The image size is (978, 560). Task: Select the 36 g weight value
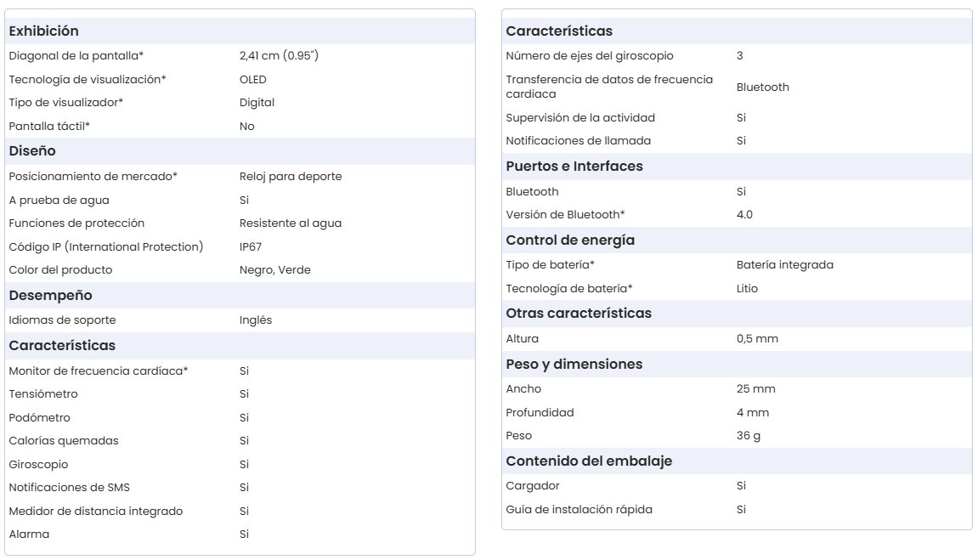(x=748, y=436)
